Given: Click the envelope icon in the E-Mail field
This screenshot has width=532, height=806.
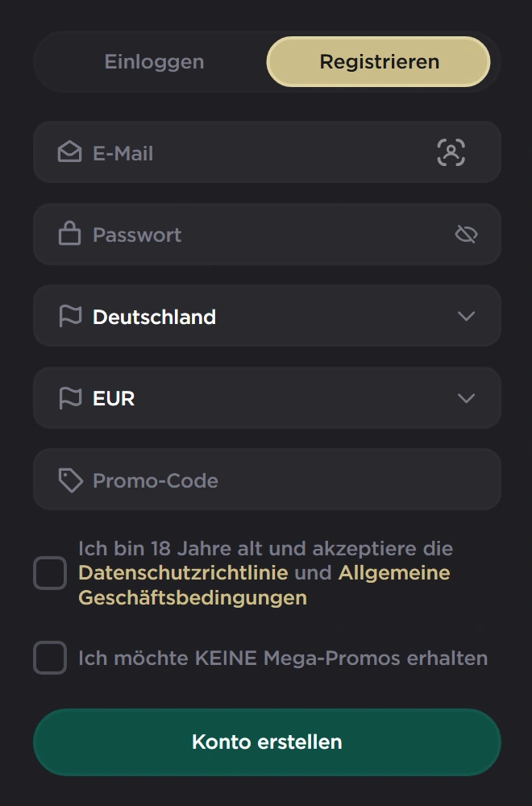Looking at the screenshot, I should pos(70,152).
